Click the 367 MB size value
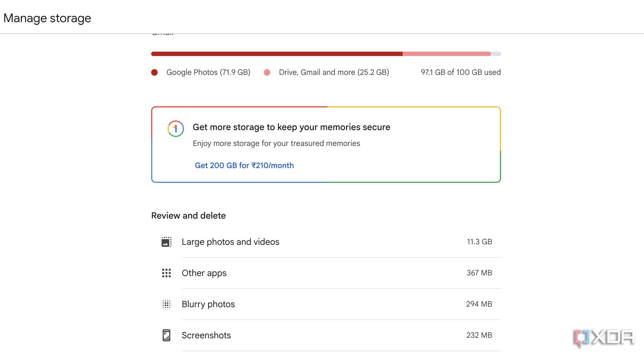This screenshot has height=358, width=644. click(x=479, y=273)
